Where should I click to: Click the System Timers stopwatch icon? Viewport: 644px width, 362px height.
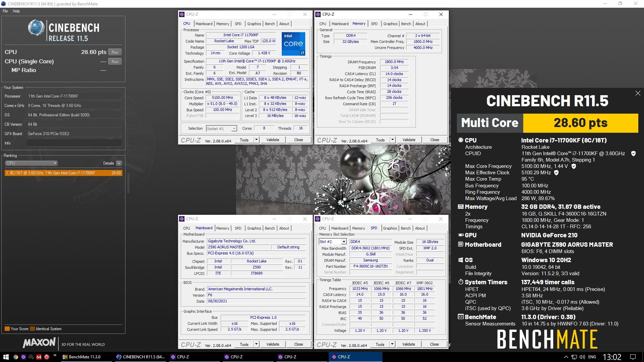tap(461, 282)
